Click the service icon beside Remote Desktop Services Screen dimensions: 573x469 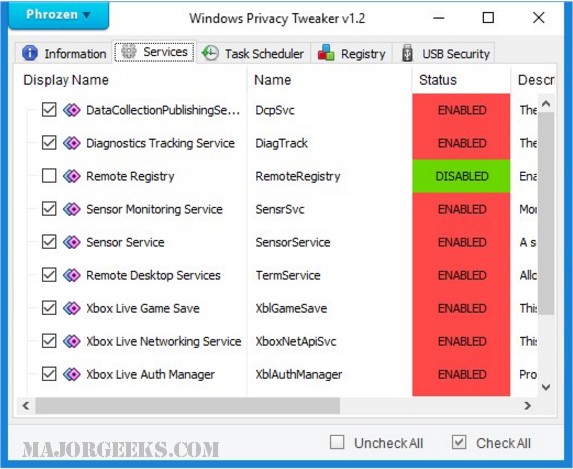pyautogui.click(x=72, y=275)
